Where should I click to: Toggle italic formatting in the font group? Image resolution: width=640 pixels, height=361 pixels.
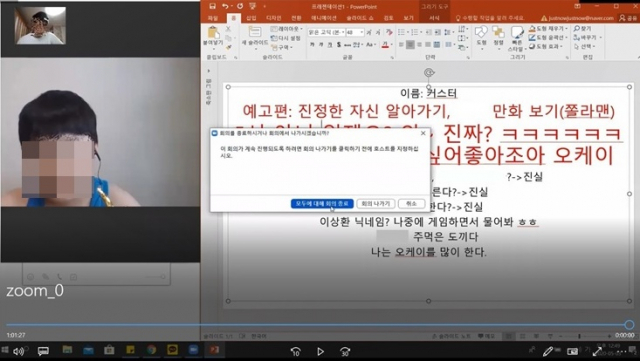point(321,45)
